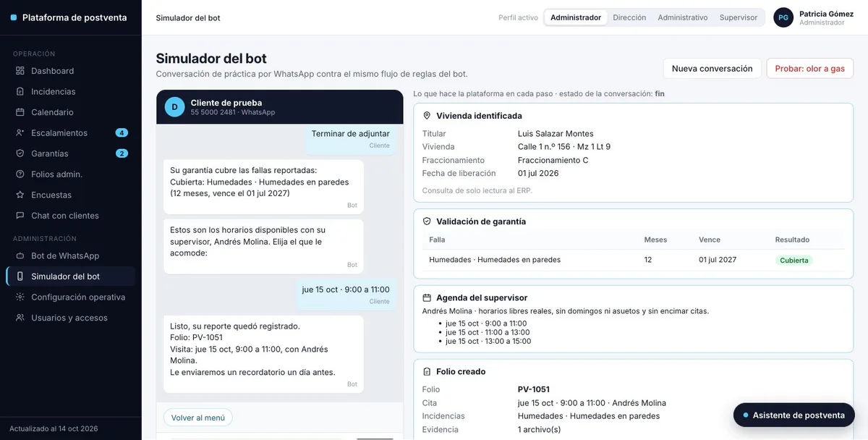Open Configuración operativa gear icon
The width and height of the screenshot is (868, 440).
[20, 297]
